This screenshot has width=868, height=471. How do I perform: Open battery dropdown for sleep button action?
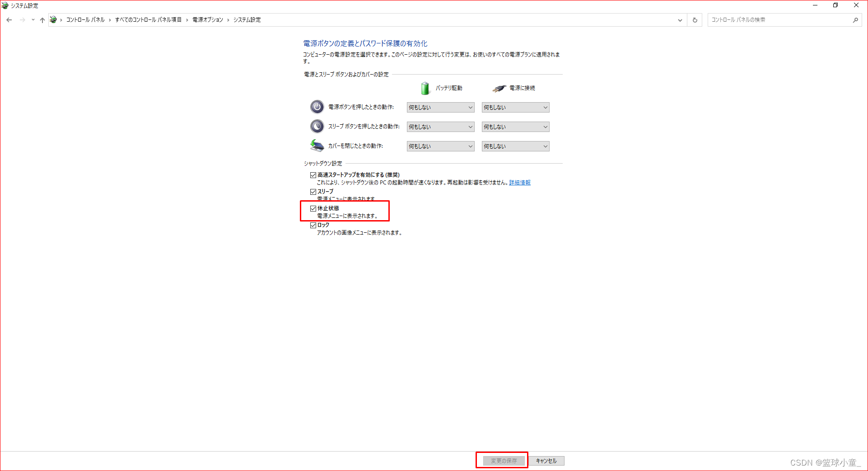[x=440, y=127]
